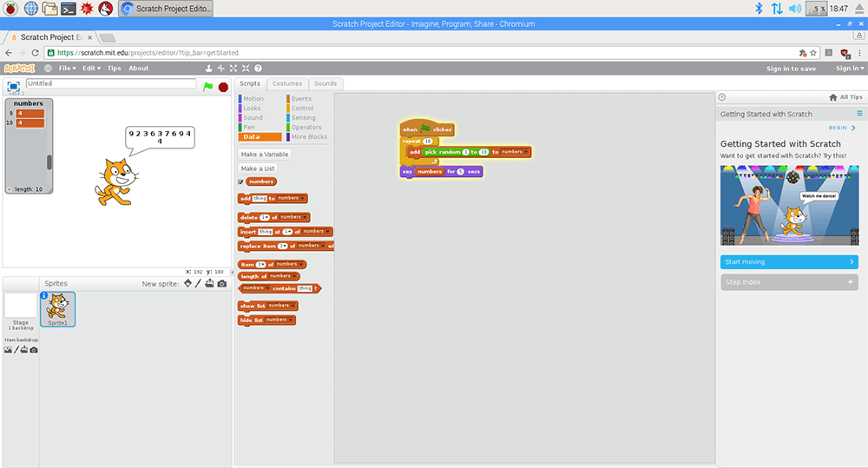Click Start moving tip button
Screen dimensions: 868x468
[789, 262]
